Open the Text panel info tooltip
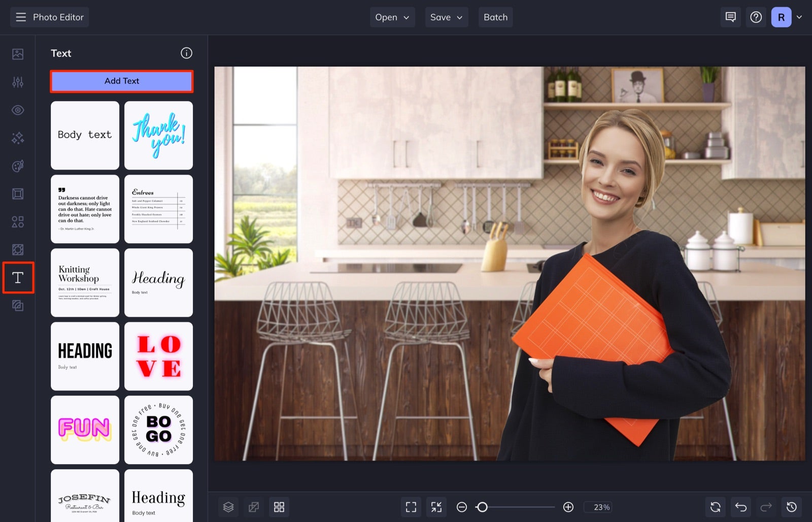Viewport: 812px width, 522px height. [x=187, y=53]
